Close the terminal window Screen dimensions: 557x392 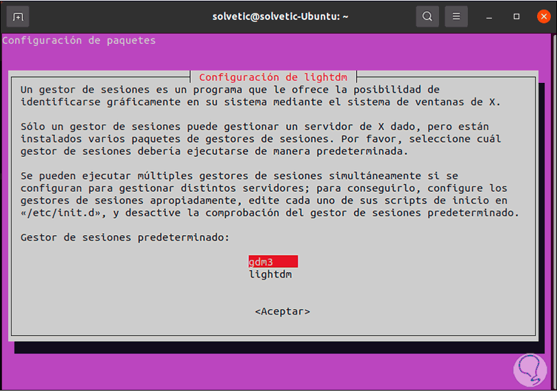[x=543, y=16]
